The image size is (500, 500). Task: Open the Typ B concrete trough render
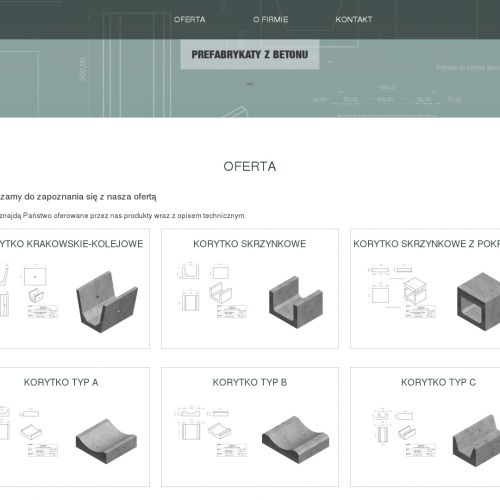coord(295,439)
